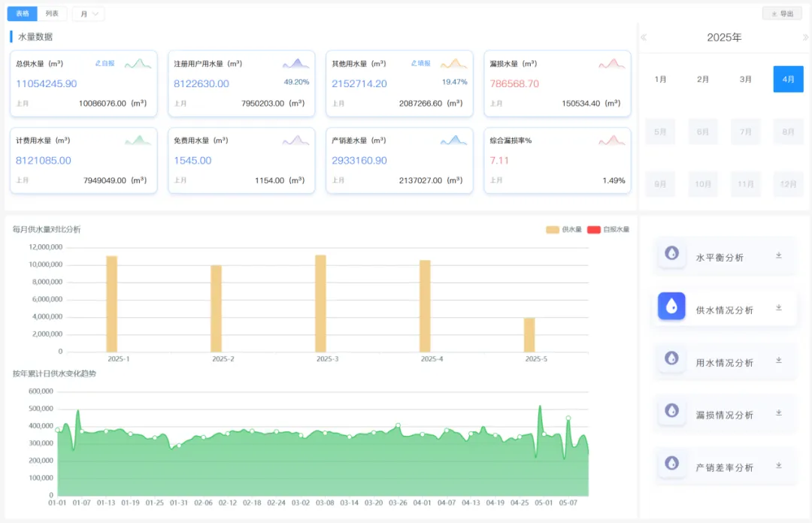
Task: Select 3月 in the month picker
Action: 745,79
